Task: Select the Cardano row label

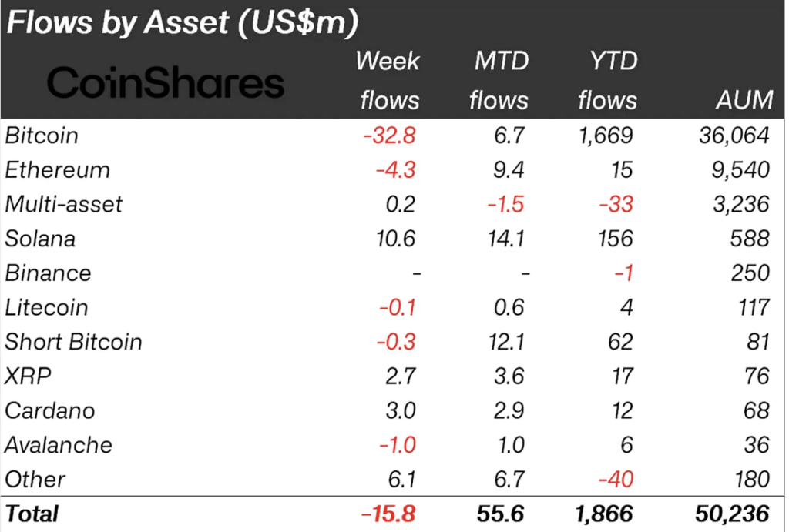Action: pos(50,411)
